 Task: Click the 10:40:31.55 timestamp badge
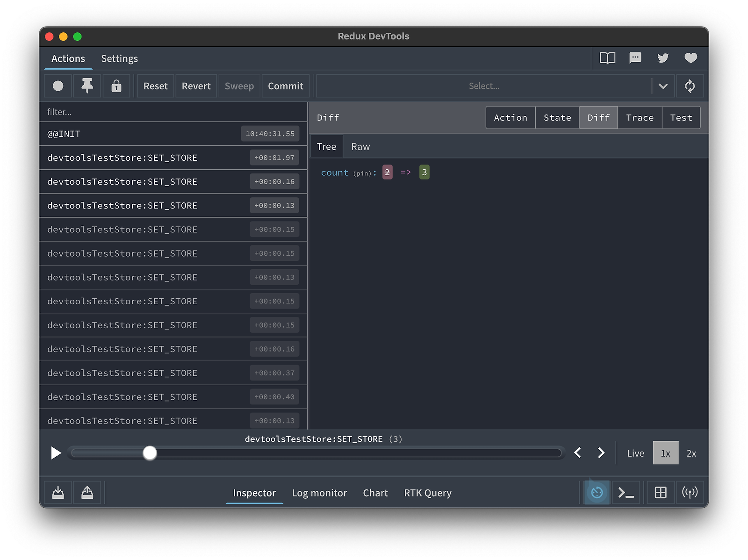(270, 134)
